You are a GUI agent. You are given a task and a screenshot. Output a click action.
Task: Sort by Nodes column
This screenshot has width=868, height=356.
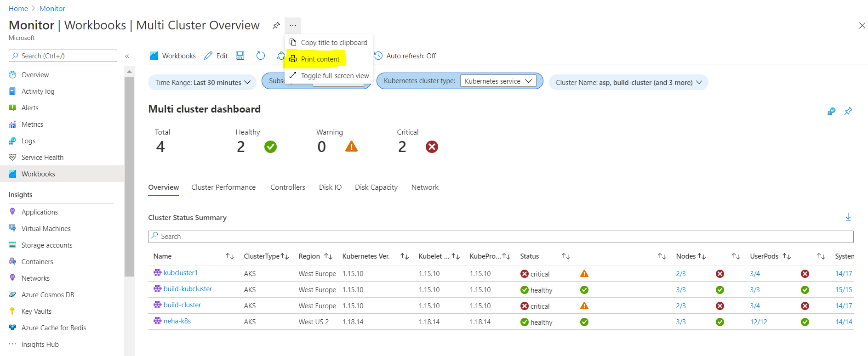(702, 256)
